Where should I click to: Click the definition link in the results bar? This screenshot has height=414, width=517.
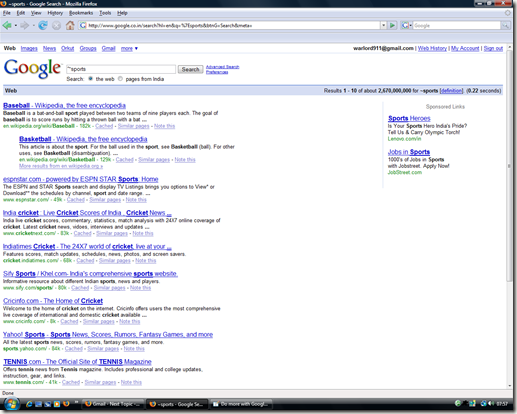point(451,91)
